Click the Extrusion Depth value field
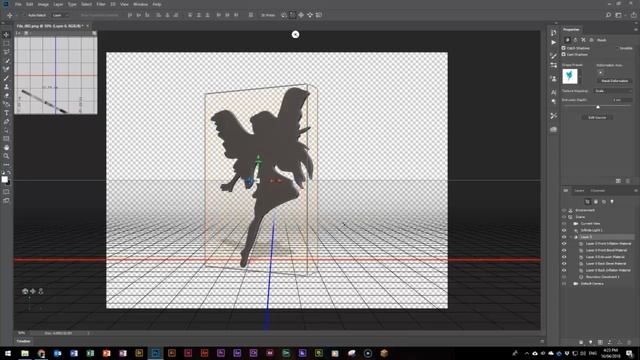This screenshot has height=360, width=640. pyautogui.click(x=621, y=100)
